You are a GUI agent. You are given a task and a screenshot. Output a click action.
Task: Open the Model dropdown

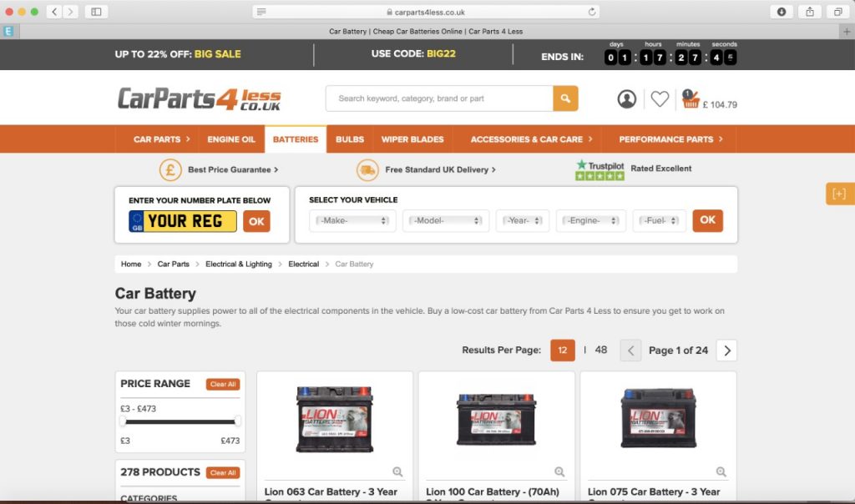coord(446,220)
